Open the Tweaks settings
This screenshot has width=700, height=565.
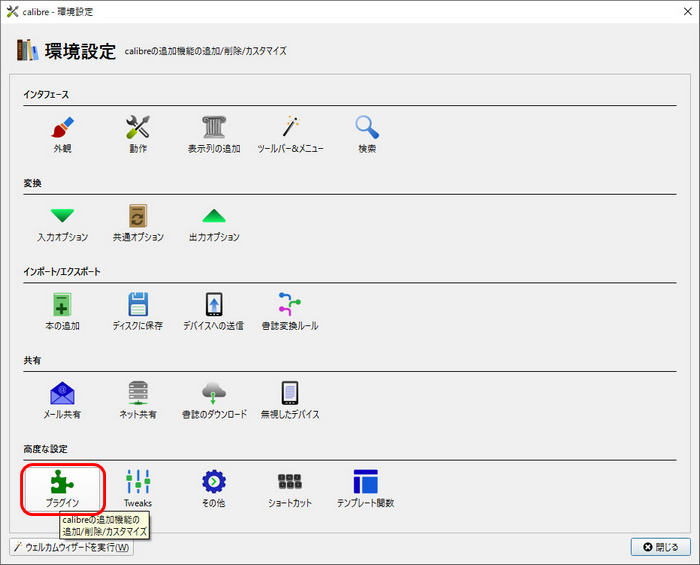[138, 489]
